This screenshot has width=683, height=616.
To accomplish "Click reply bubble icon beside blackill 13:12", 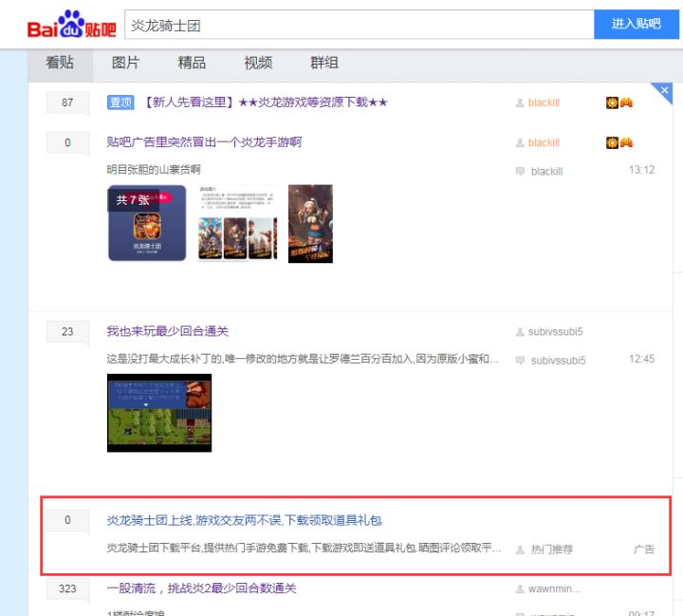I will click(x=520, y=171).
